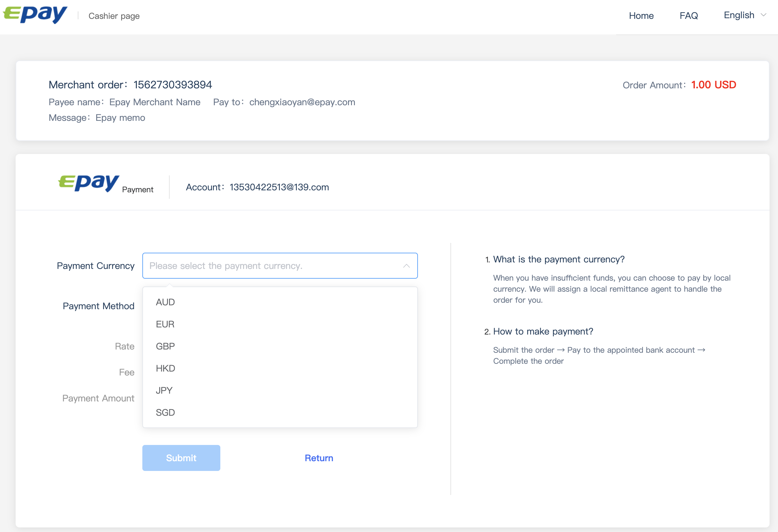The height and width of the screenshot is (532, 778).
Task: Click the English language chevron icon
Action: coord(764,15)
